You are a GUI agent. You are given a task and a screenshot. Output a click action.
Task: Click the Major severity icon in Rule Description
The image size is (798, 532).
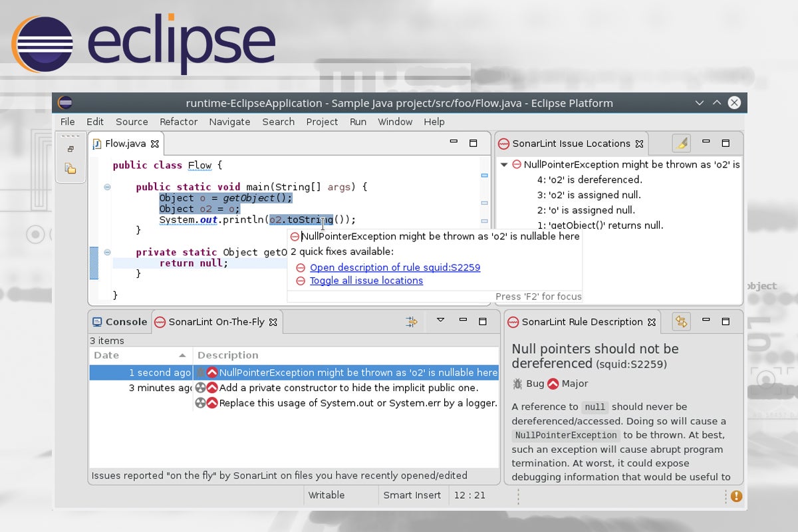click(553, 384)
